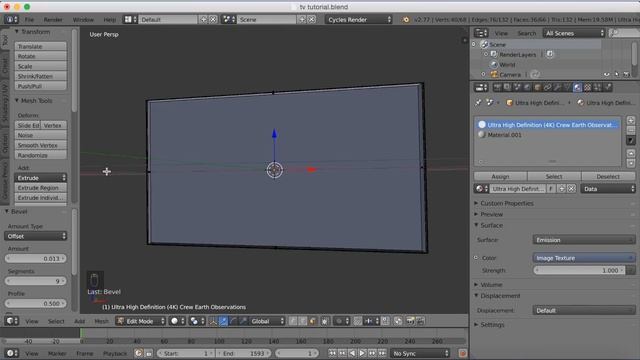Open the Constraints properties tab icon
640x360 pixels.
pyautogui.click(x=547, y=87)
